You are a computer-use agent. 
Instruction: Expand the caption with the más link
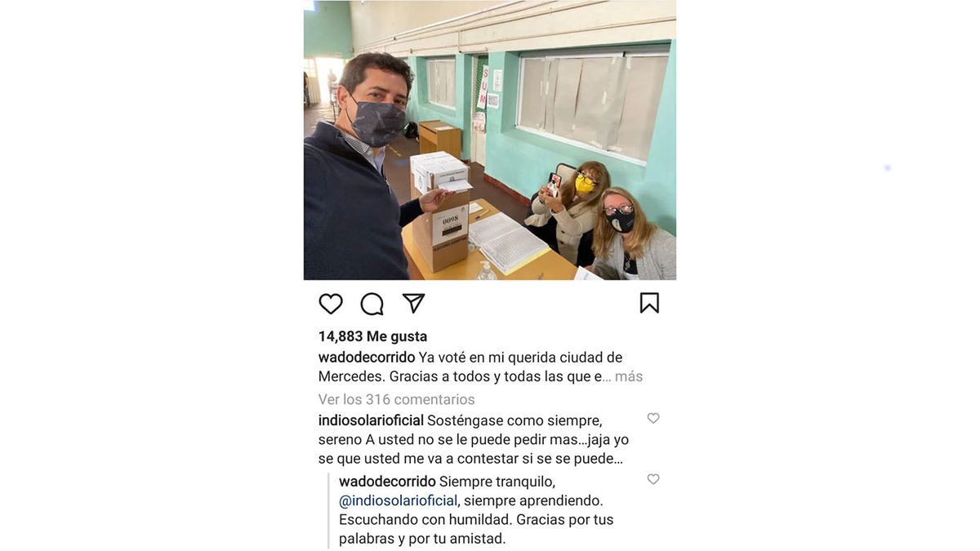(629, 376)
